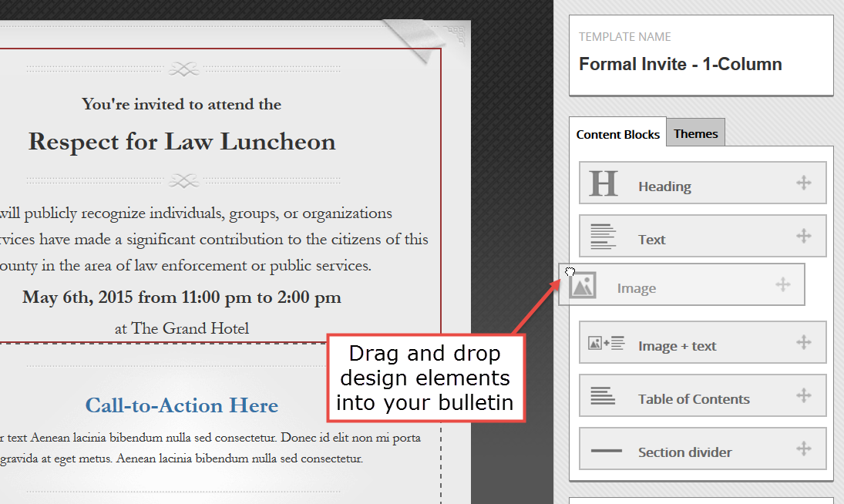The width and height of the screenshot is (844, 504).
Task: Click the Heading block move handle
Action: [803, 183]
